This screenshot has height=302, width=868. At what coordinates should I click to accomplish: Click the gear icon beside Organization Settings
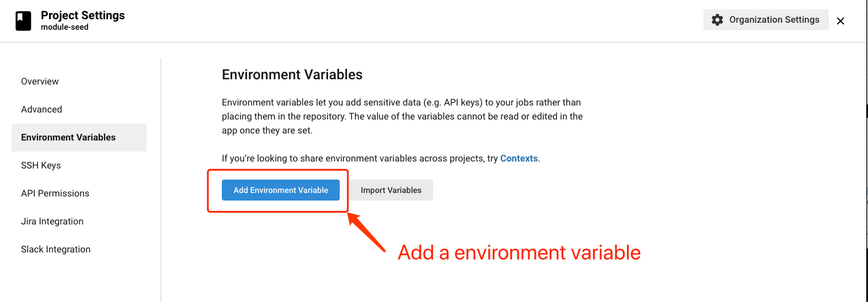pyautogui.click(x=717, y=20)
